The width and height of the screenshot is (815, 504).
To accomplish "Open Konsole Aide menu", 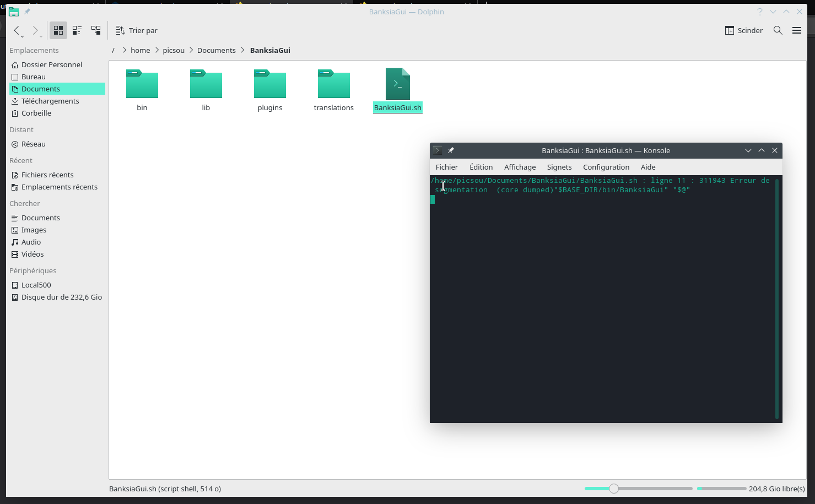I will tap(648, 167).
